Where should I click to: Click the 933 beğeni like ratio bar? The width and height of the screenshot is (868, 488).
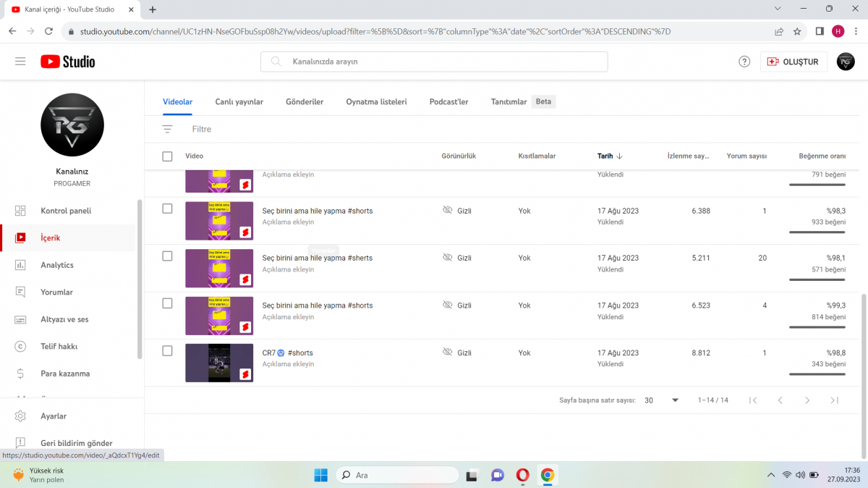(817, 232)
